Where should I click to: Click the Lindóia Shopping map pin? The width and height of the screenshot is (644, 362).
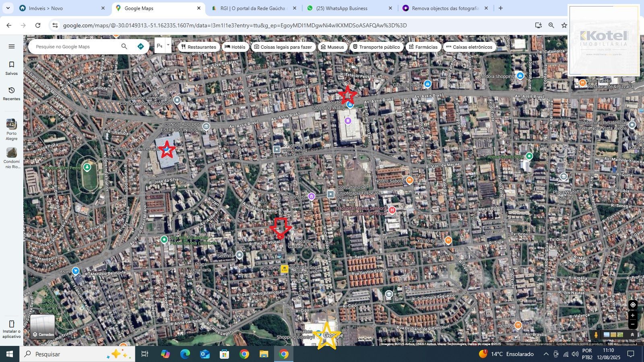click(x=520, y=76)
